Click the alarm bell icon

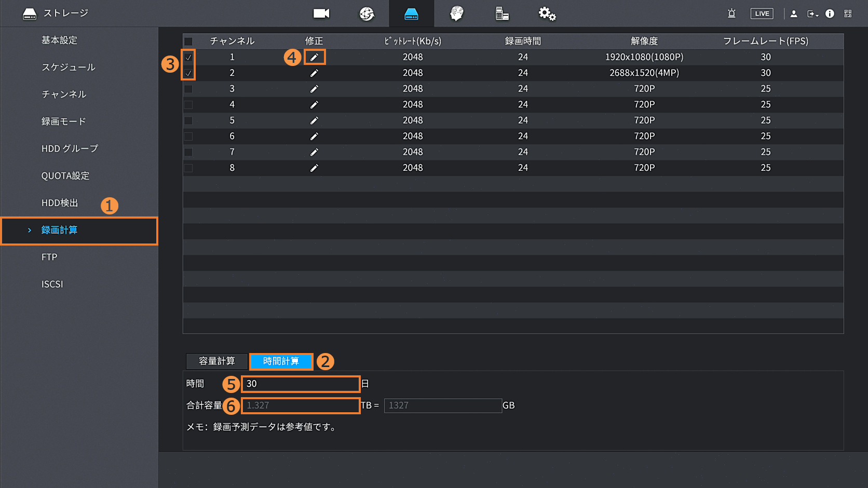[x=731, y=13]
